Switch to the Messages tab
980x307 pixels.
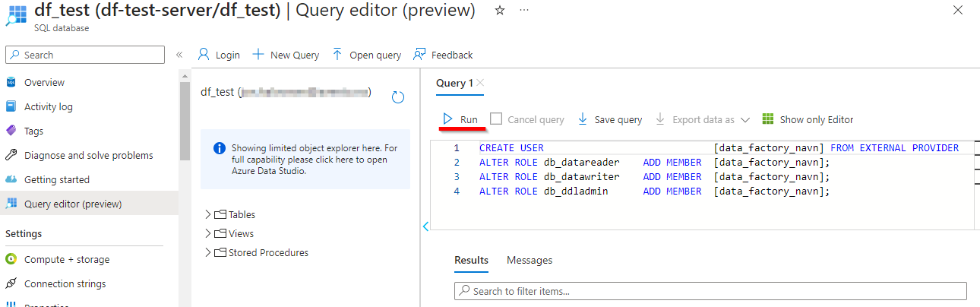pos(530,260)
